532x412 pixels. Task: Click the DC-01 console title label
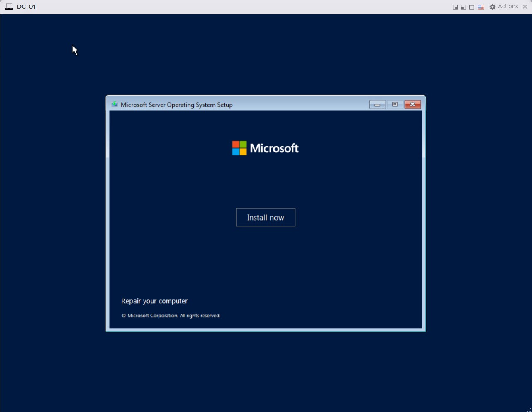click(x=26, y=7)
